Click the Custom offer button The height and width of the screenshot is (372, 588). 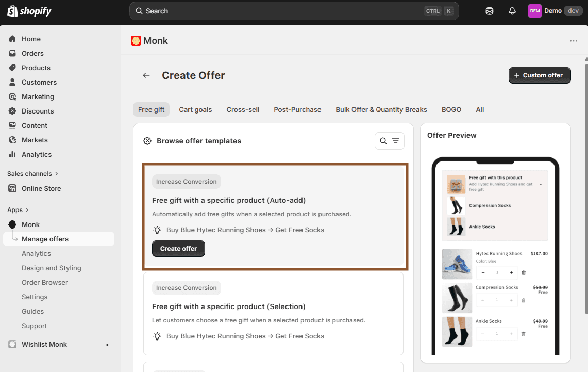[x=540, y=75]
